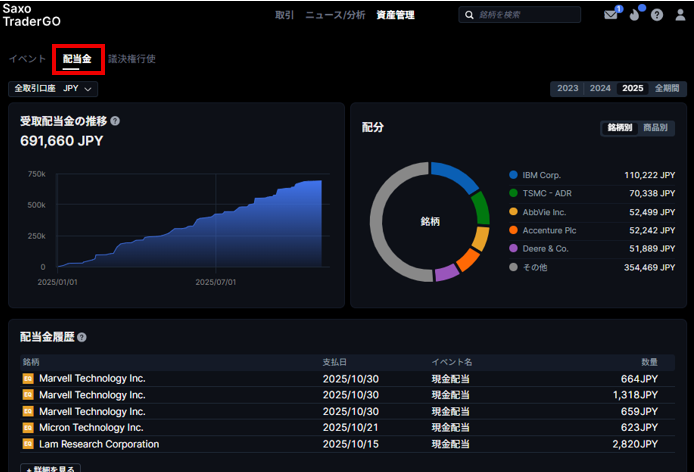Screen dimensions: 694x472
Task: Click the EQ icon for Lam Research Corporation
Action: click(x=28, y=444)
